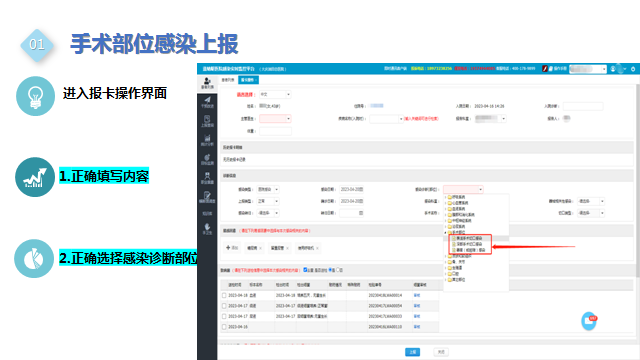Click the plus 添加 add button
Viewport: 640px width, 360px height.
pos(232,248)
